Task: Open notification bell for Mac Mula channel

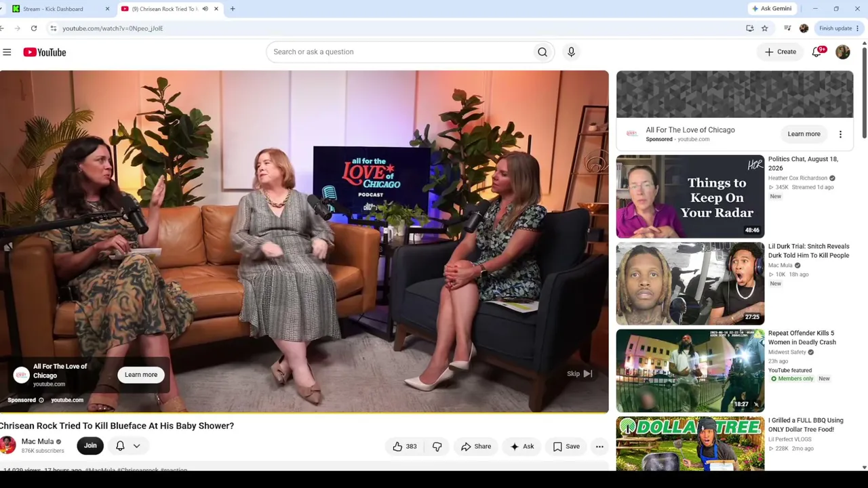Action: pyautogui.click(x=120, y=446)
